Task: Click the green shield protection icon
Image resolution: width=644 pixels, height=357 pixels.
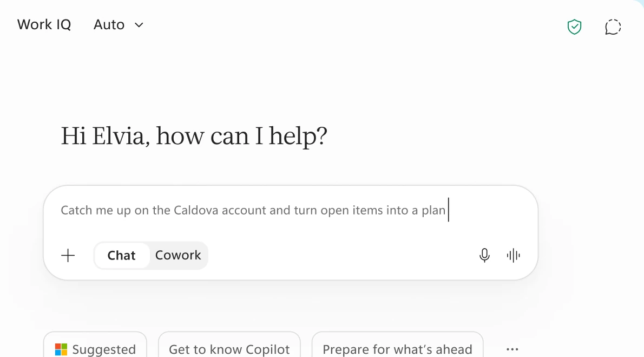Action: (574, 27)
